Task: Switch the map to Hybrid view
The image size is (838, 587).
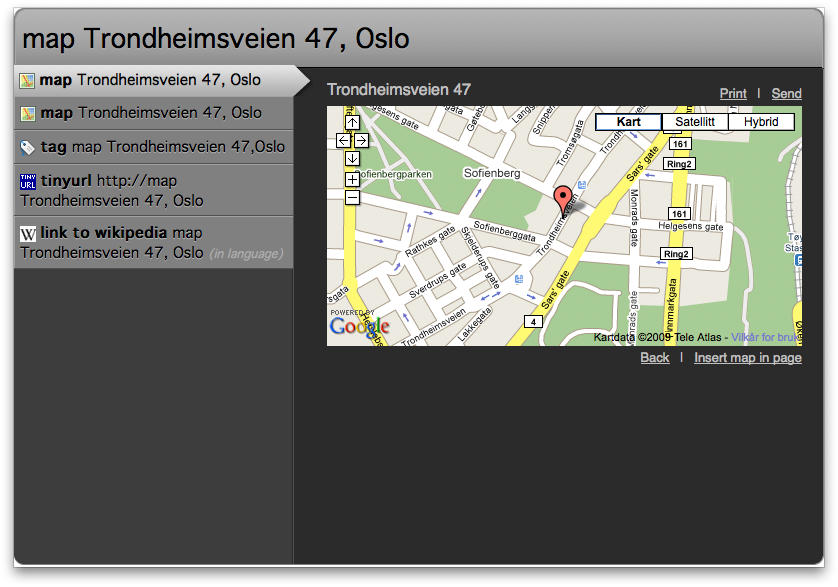Action: click(x=761, y=122)
